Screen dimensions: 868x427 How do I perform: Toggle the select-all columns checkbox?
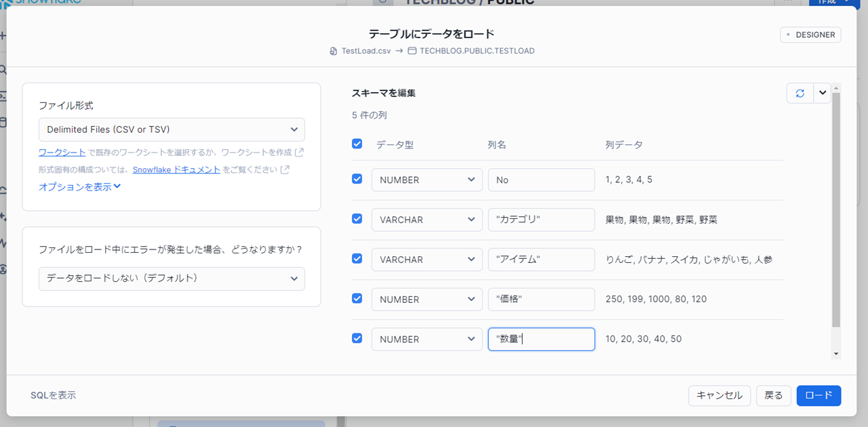click(357, 144)
